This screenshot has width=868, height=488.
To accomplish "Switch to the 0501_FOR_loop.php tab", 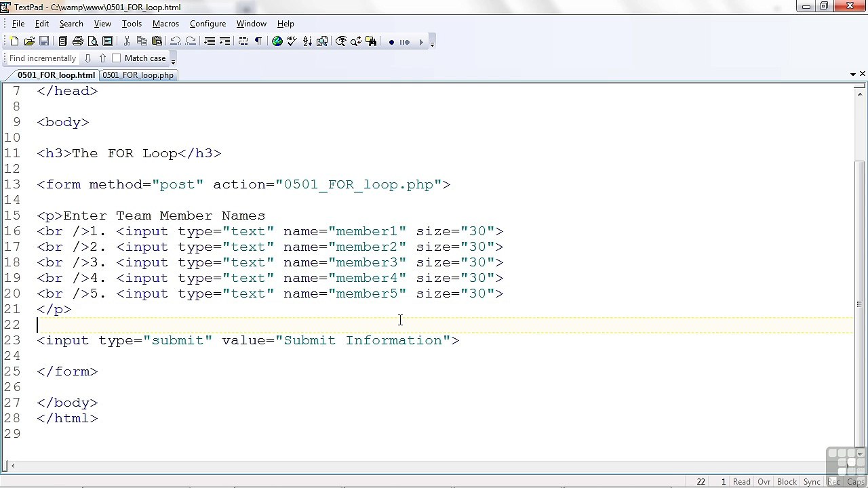I will point(138,75).
